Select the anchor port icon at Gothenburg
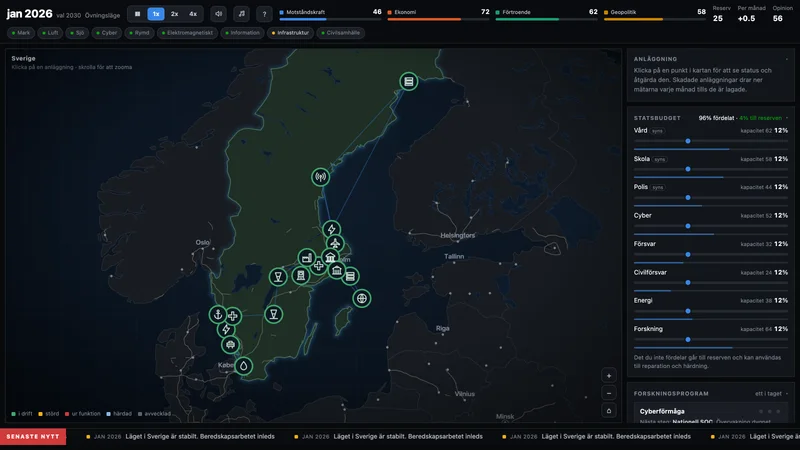The width and height of the screenshot is (800, 450). (x=218, y=314)
